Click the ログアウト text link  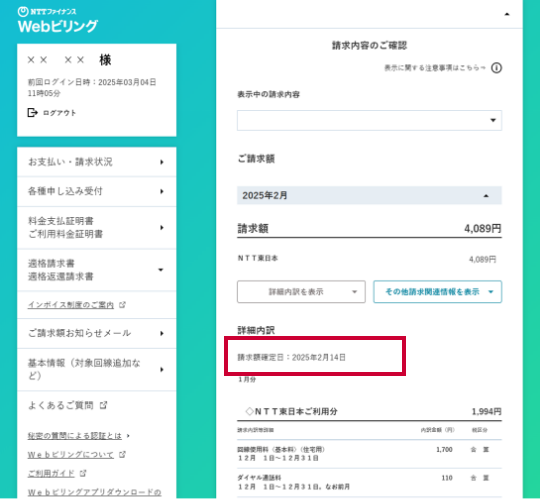coord(59,113)
